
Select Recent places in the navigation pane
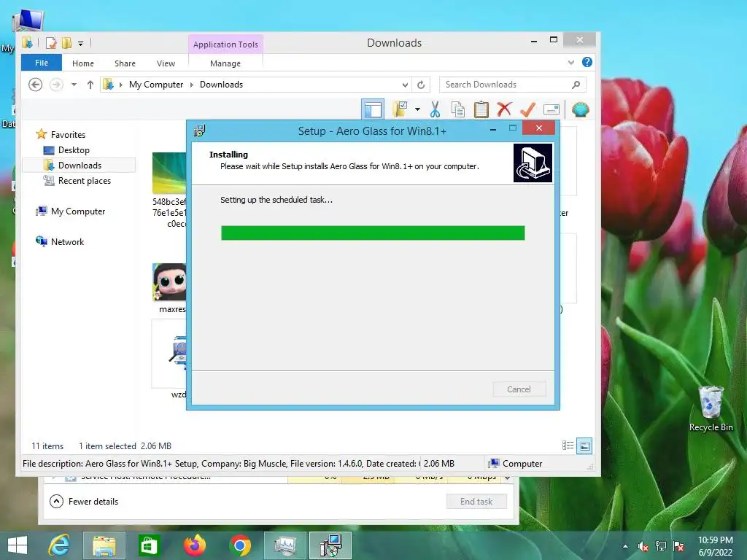(x=85, y=181)
